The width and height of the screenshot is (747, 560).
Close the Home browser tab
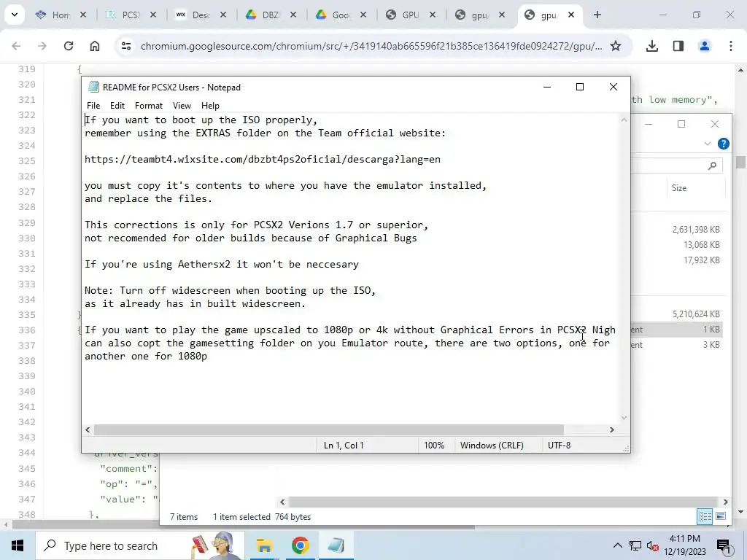point(83,15)
